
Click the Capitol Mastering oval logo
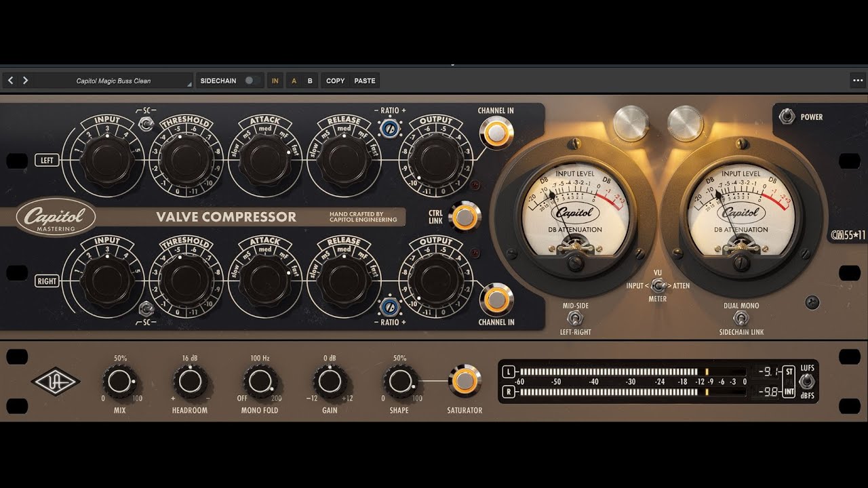pos(56,217)
